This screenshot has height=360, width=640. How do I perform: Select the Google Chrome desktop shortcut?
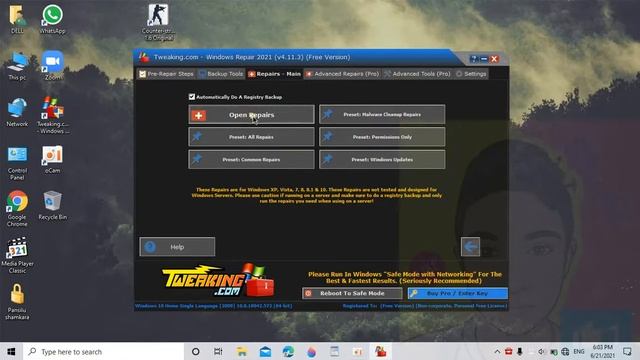(x=17, y=209)
